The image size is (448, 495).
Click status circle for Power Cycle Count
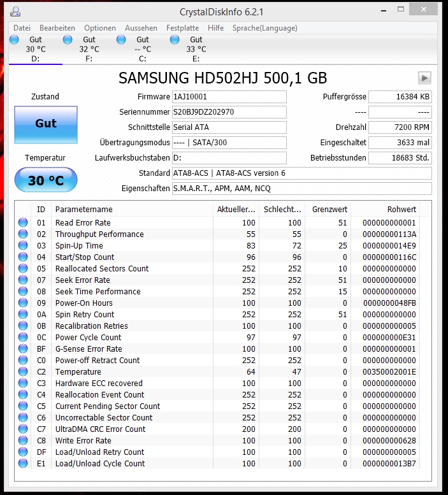[x=23, y=337]
